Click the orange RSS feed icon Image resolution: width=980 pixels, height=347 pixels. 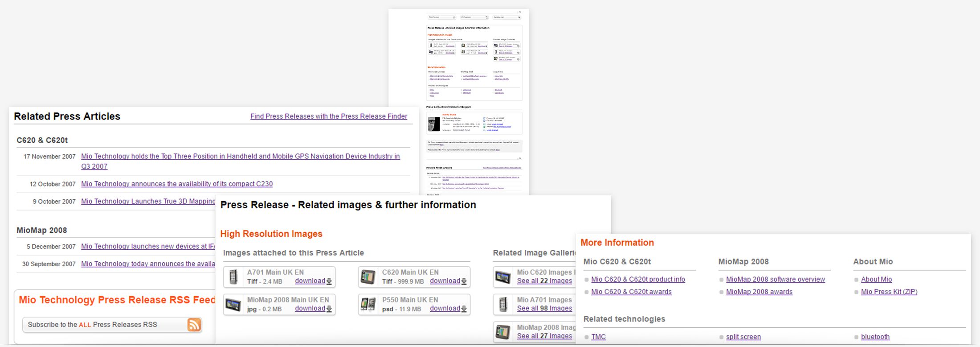click(x=194, y=325)
